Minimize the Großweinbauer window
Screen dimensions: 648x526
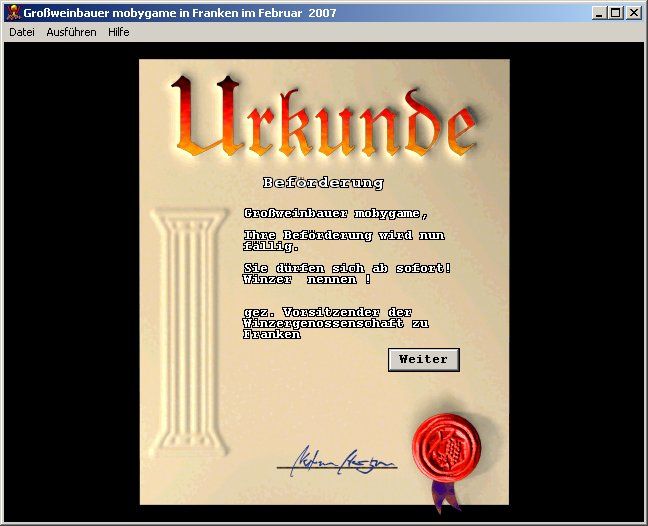click(x=598, y=13)
